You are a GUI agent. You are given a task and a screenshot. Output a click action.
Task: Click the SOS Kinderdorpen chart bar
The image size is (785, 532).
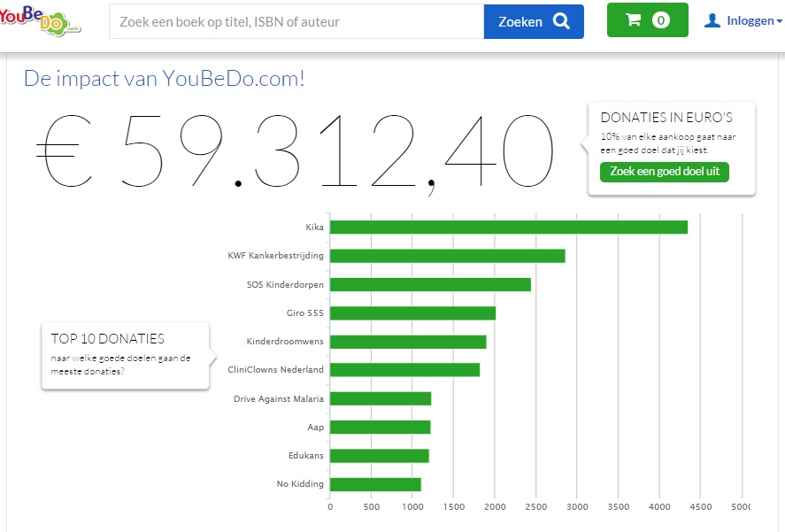[x=430, y=284]
